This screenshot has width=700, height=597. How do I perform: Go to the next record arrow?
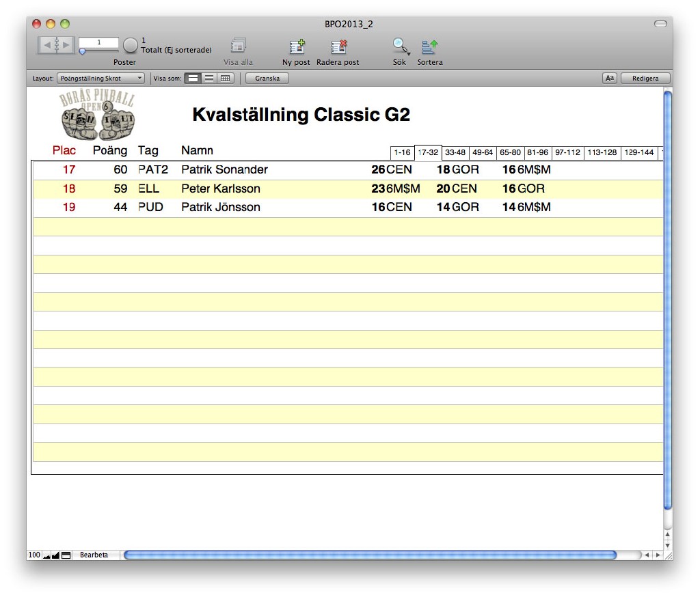click(66, 44)
